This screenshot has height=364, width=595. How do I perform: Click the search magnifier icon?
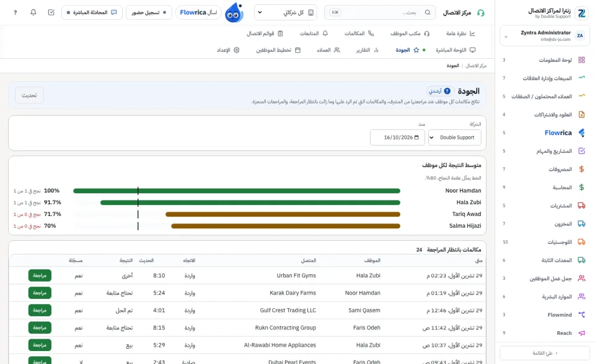click(428, 12)
